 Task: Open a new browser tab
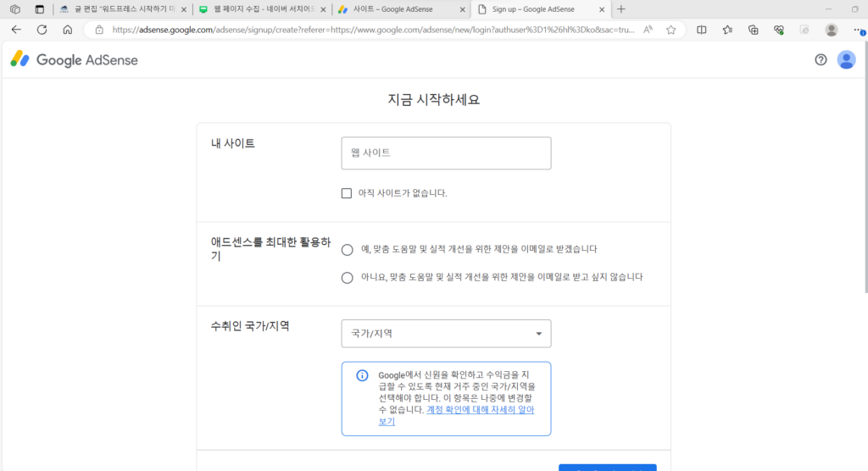pyautogui.click(x=621, y=9)
